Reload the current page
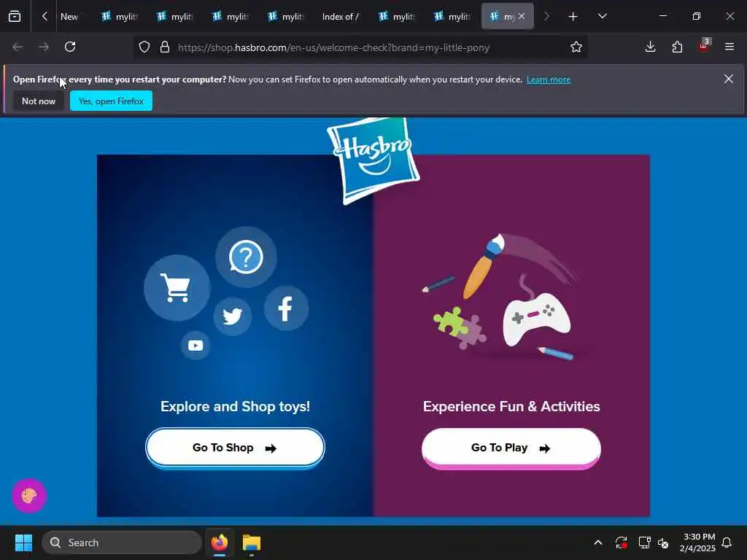The image size is (747, 560). click(70, 47)
